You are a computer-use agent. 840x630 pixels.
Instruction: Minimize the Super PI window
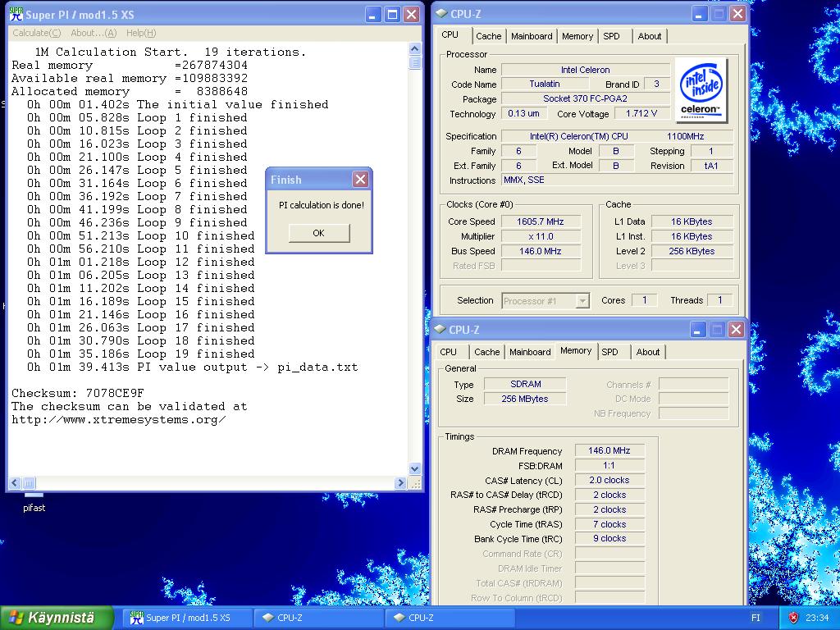[373, 15]
